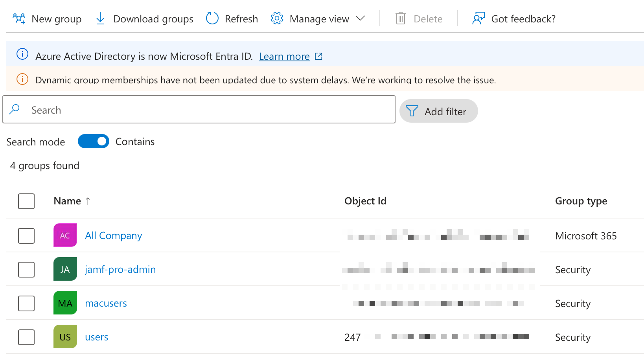Click the Group type column header
The height and width of the screenshot is (364, 644).
[x=581, y=201]
